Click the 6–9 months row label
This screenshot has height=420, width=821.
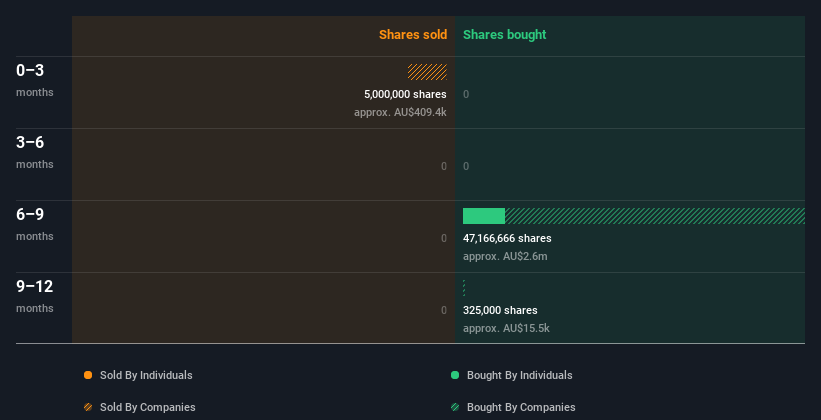pos(35,224)
